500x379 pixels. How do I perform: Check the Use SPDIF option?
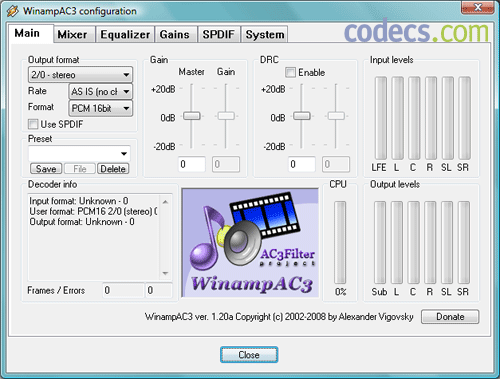tap(33, 124)
